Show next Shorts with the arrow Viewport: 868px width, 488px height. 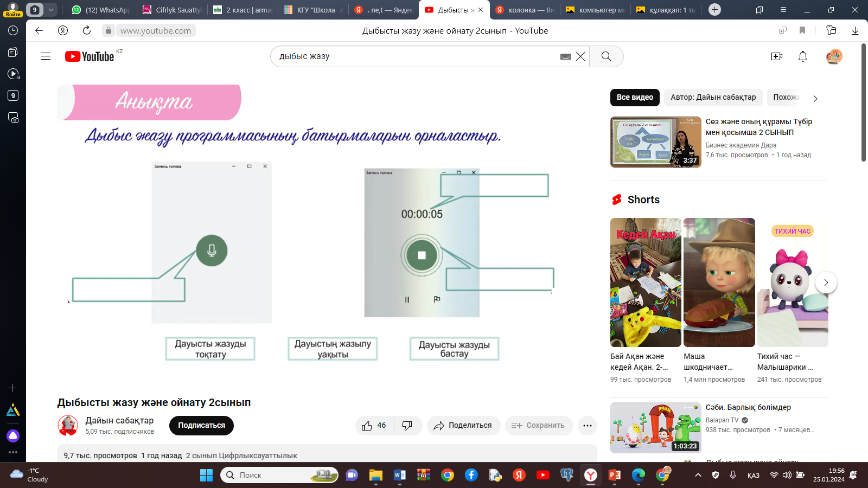click(x=826, y=282)
